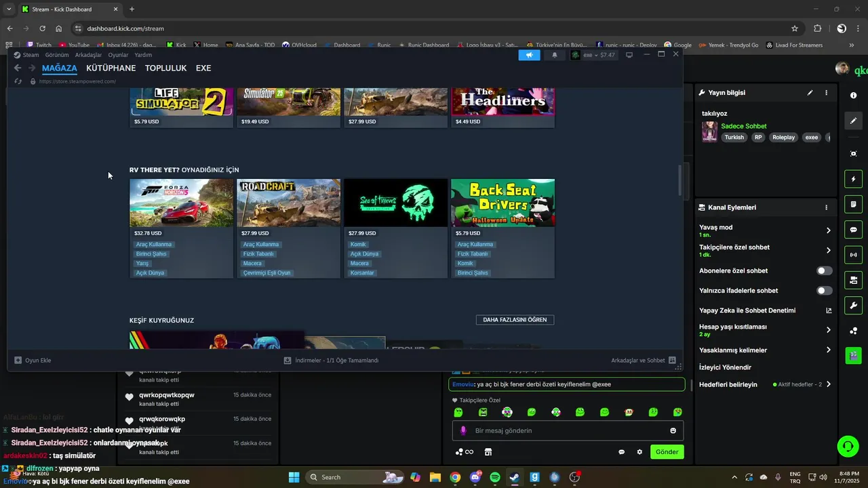Open the MAĞAZA tab
Viewport: 868px width, 488px height.
(x=59, y=68)
